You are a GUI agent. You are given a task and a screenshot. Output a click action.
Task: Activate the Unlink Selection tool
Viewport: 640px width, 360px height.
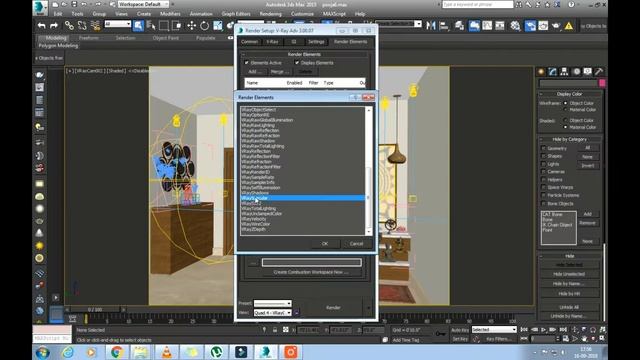click(x=82, y=26)
